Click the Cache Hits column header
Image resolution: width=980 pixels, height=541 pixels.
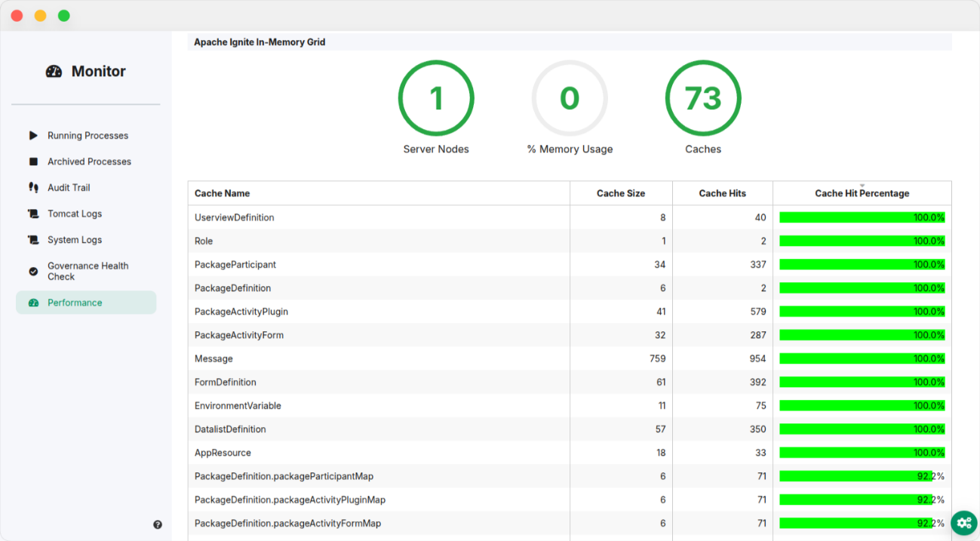pyautogui.click(x=722, y=193)
